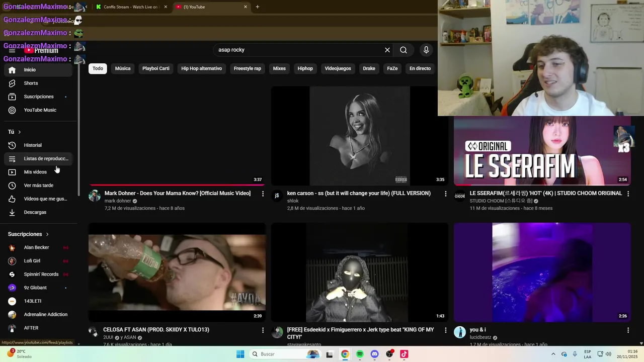Screen dimensions: 644x362
Task: Open Ver más tarde list
Action: [39, 186]
